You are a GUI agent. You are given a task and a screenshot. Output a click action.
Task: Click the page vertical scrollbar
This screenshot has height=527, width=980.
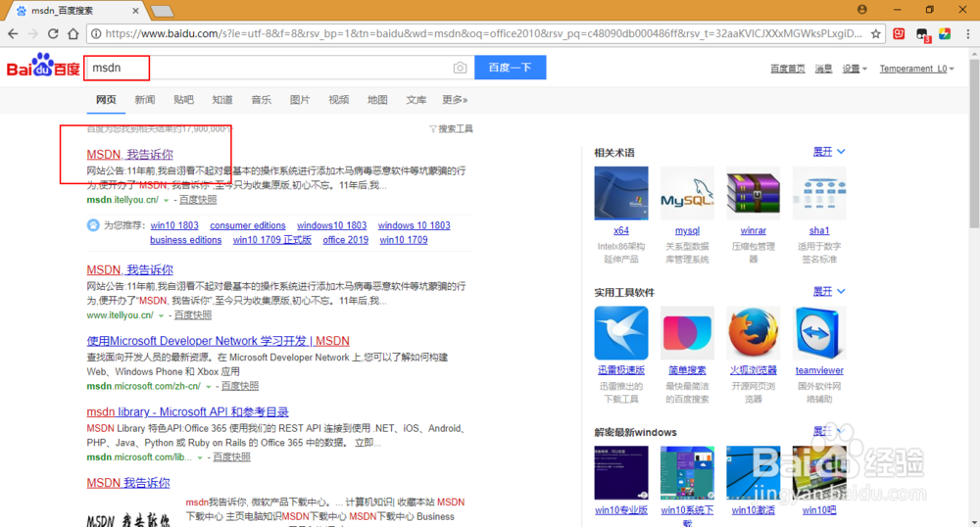(974, 144)
